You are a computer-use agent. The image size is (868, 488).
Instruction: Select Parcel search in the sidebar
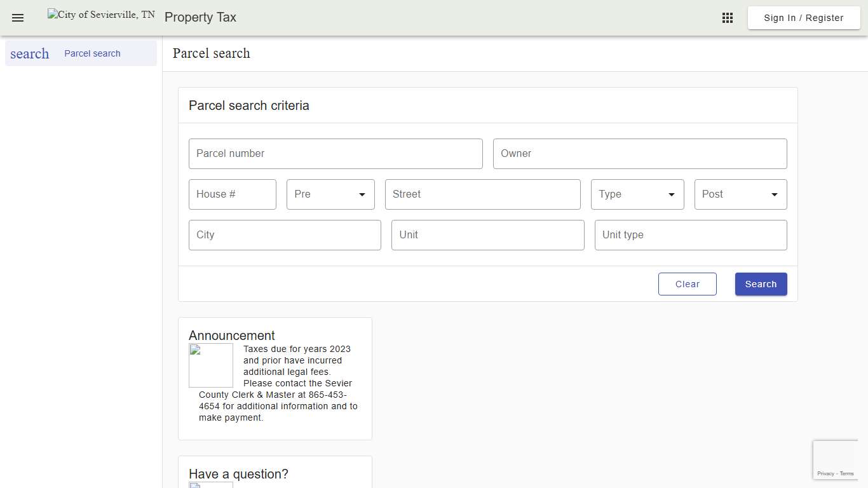pos(92,53)
